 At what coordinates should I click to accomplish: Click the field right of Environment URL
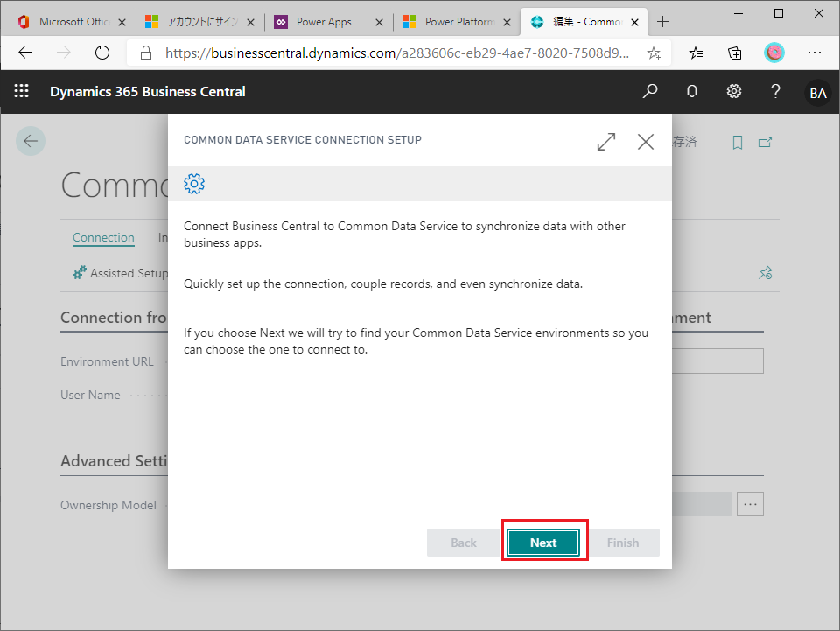pos(717,361)
